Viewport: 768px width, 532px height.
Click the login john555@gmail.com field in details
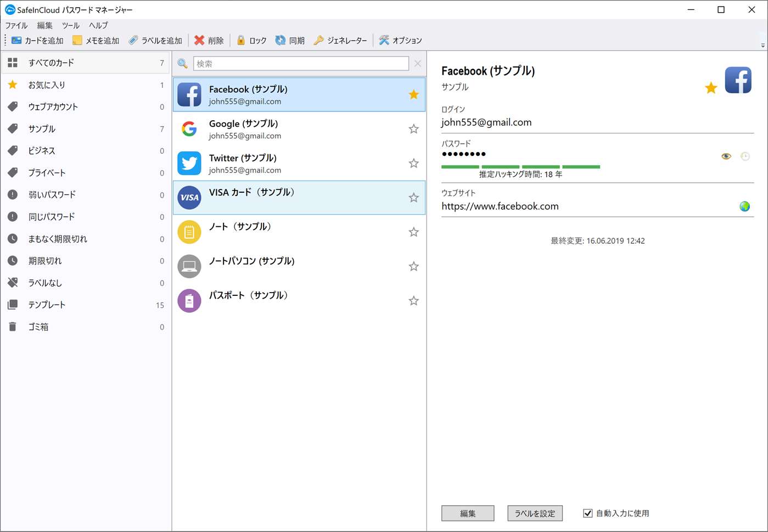tap(486, 122)
